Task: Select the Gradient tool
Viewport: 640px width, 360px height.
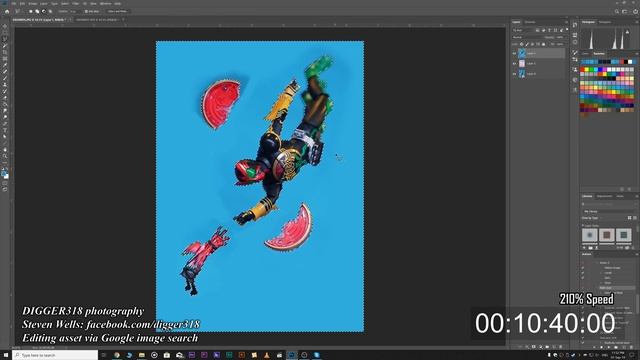Action: 5,104
